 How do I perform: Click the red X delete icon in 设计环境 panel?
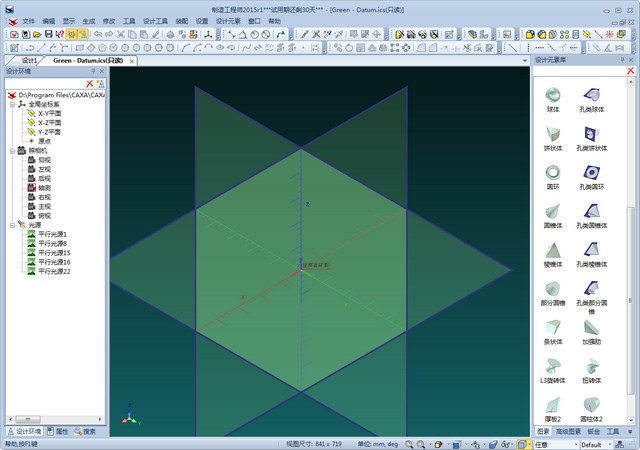(88, 83)
